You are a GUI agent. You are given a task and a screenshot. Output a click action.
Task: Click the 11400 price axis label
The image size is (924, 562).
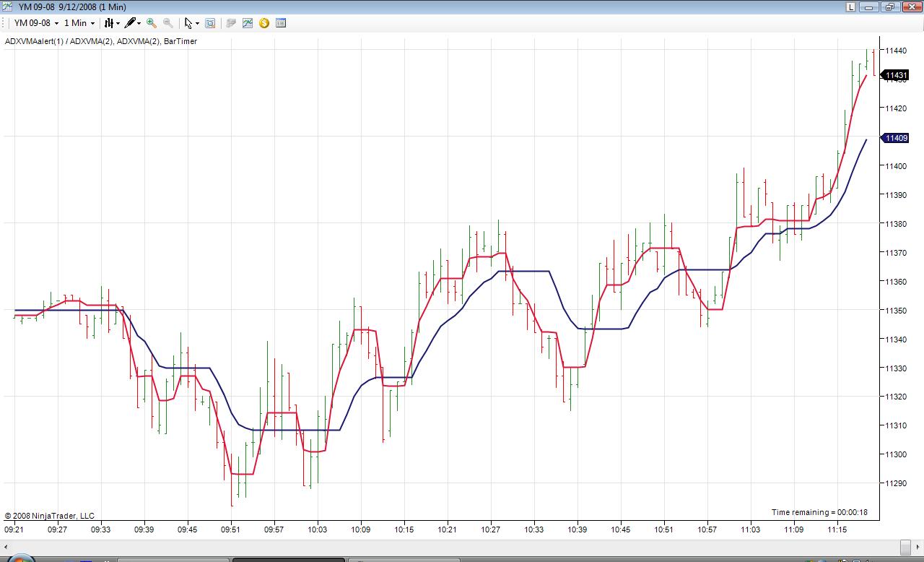(896, 166)
